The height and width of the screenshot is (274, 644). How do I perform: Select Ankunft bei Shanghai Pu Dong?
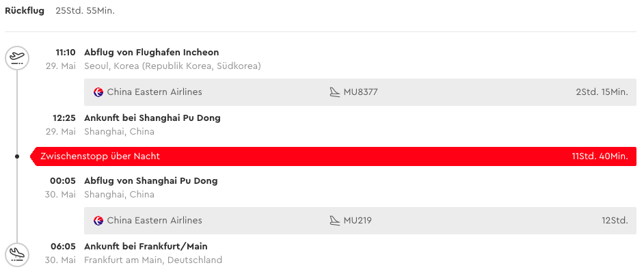[152, 118]
